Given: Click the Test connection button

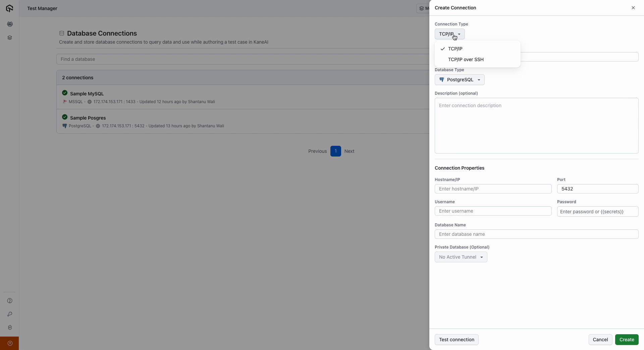Looking at the screenshot, I should tap(457, 340).
